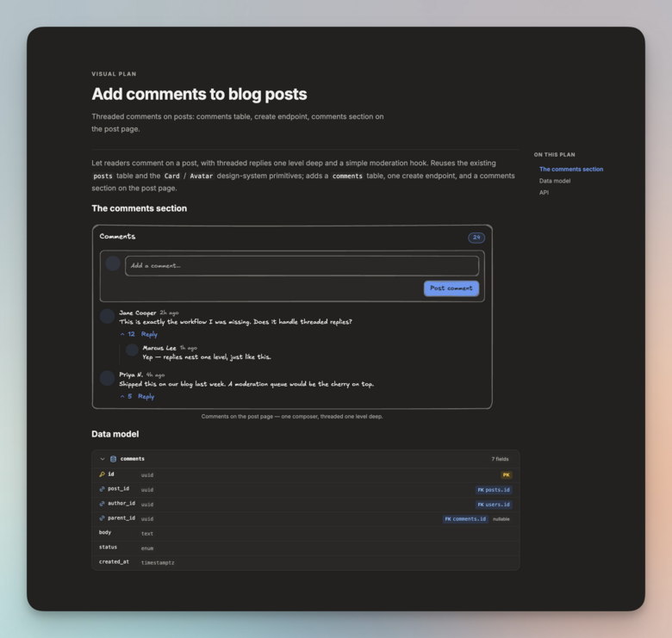Jump to API in the plan outline
Screen dimensions: 672x638
[x=544, y=192]
